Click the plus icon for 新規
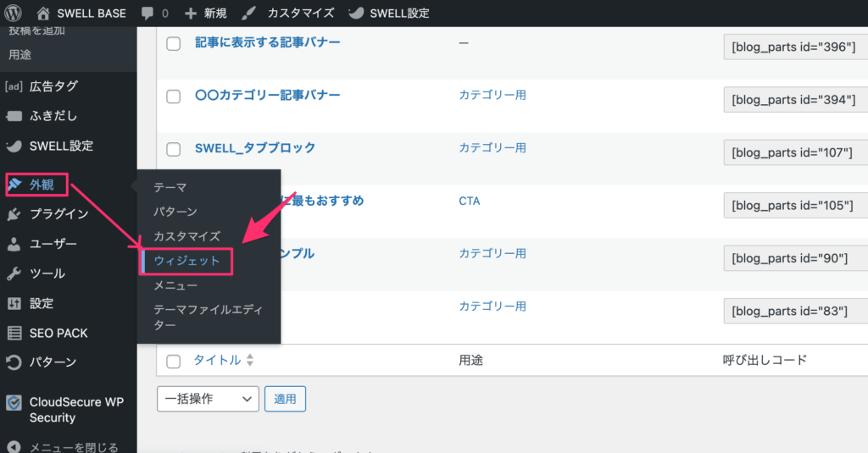Image resolution: width=868 pixels, height=453 pixels. (x=191, y=14)
